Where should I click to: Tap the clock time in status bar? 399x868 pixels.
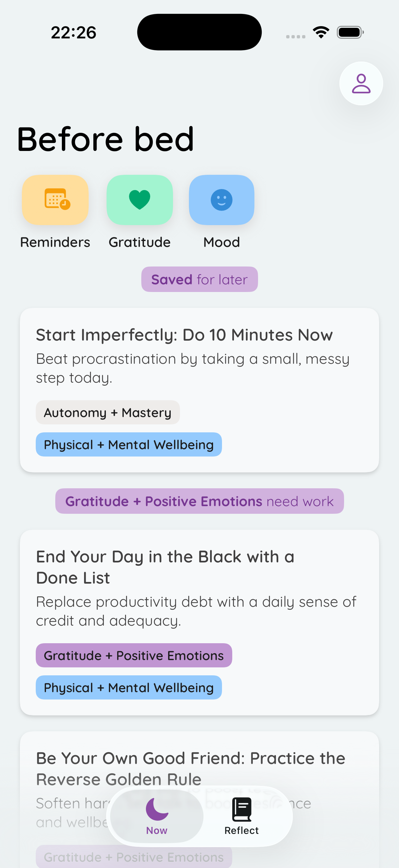[73, 33]
